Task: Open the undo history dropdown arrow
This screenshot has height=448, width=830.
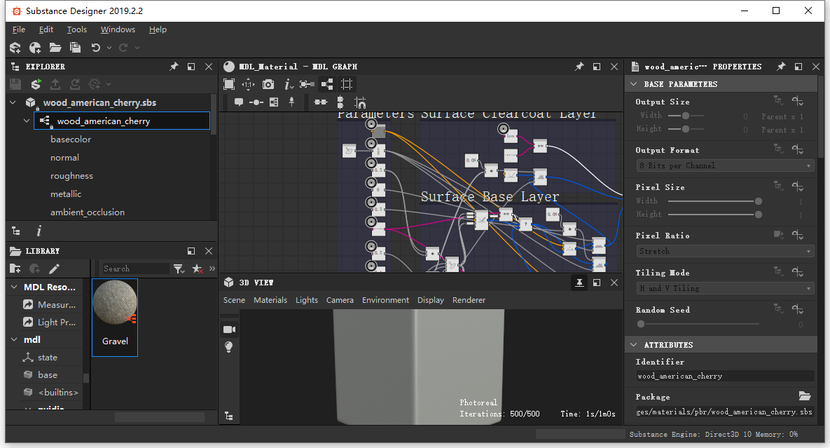Action: coord(109,48)
